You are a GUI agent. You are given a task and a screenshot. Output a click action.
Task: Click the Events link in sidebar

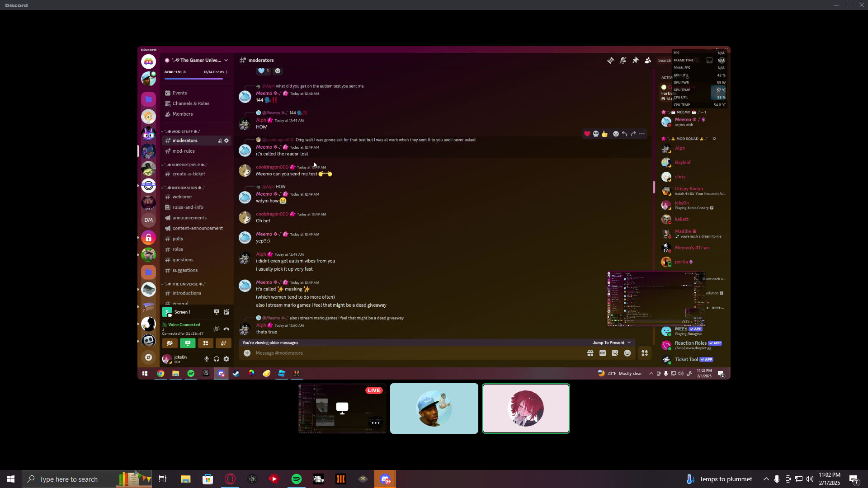click(179, 93)
